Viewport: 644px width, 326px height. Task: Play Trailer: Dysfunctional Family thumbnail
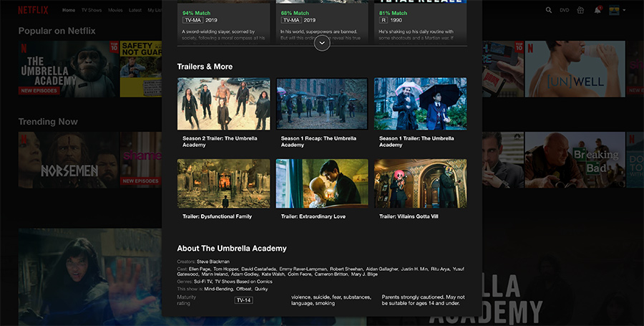click(224, 183)
